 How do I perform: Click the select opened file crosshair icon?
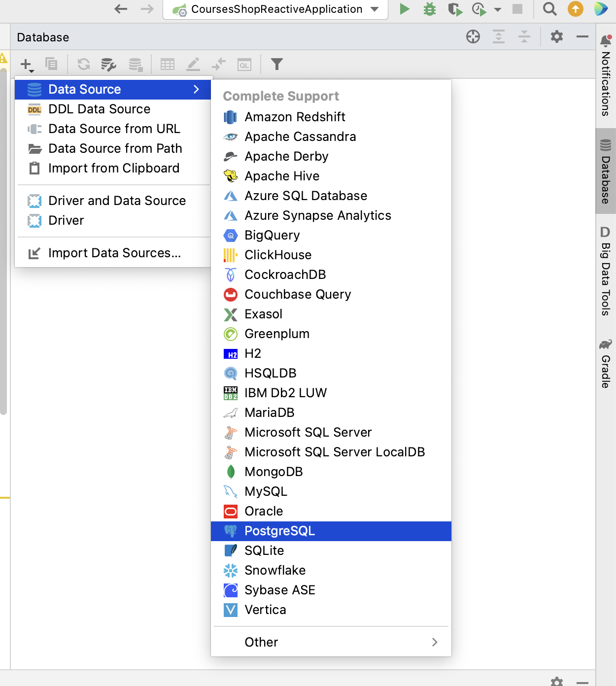[473, 37]
